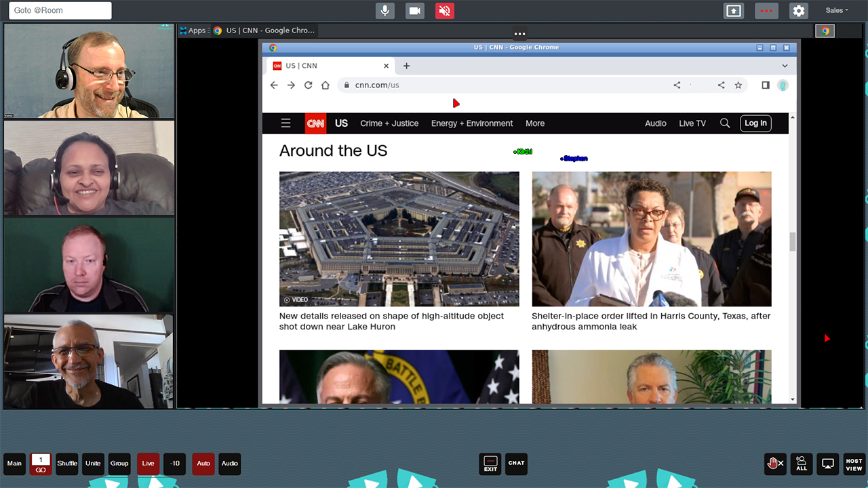The height and width of the screenshot is (488, 868).
Task: Toggle the red Auto button
Action: point(203,464)
